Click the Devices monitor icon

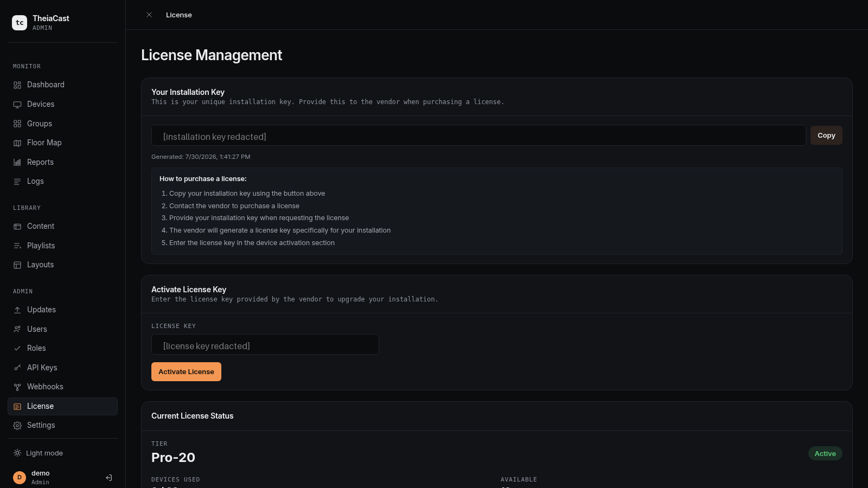17,105
